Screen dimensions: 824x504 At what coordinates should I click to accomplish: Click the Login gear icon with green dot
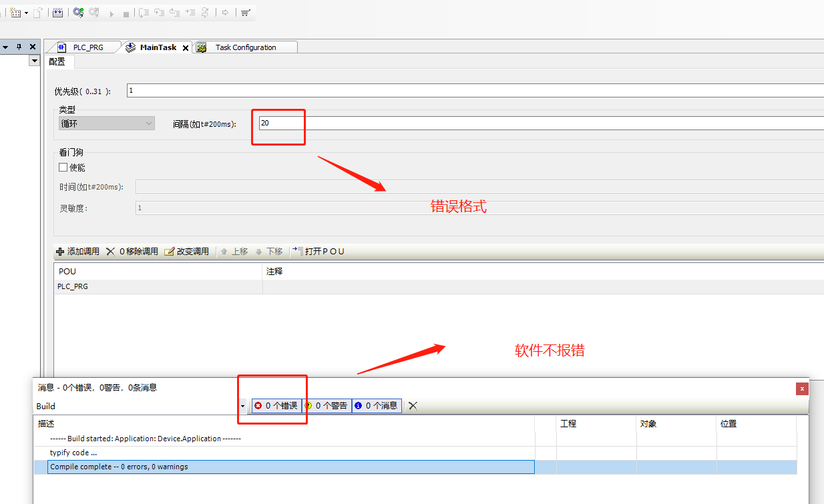[x=78, y=12]
